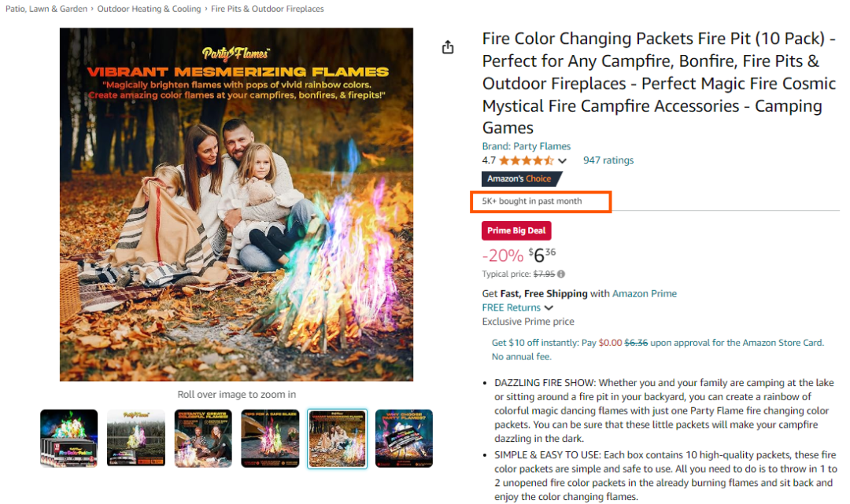The width and height of the screenshot is (850, 504).
Task: Select the third thumbnail with couple camping
Action: tap(203, 438)
